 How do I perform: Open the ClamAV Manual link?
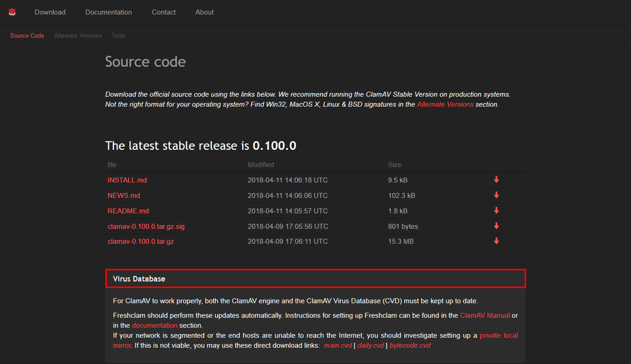[x=485, y=315]
